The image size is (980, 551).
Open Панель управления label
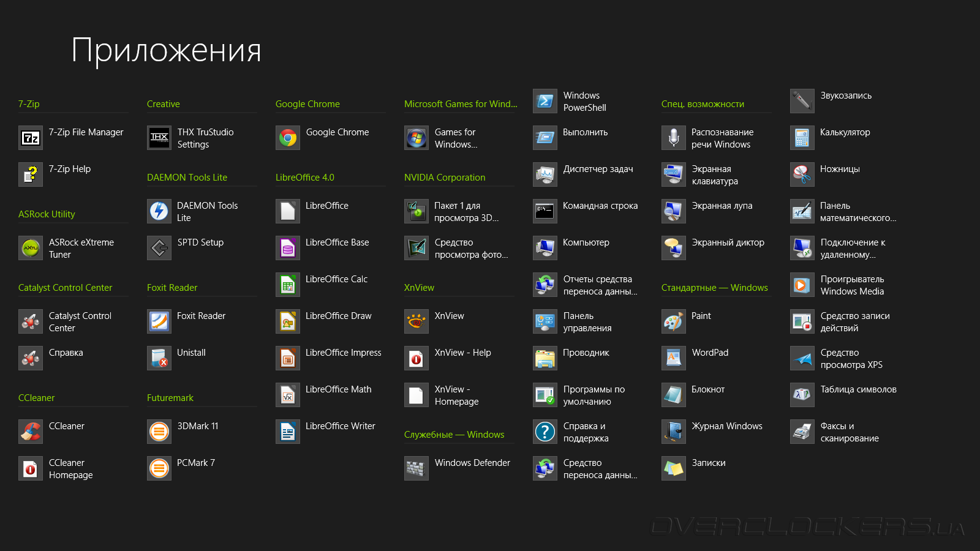(x=587, y=322)
